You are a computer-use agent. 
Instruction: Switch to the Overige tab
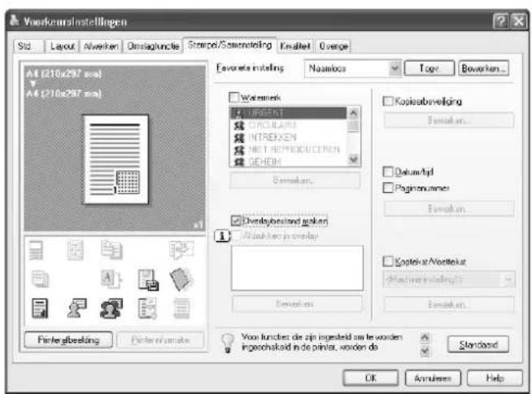point(334,46)
